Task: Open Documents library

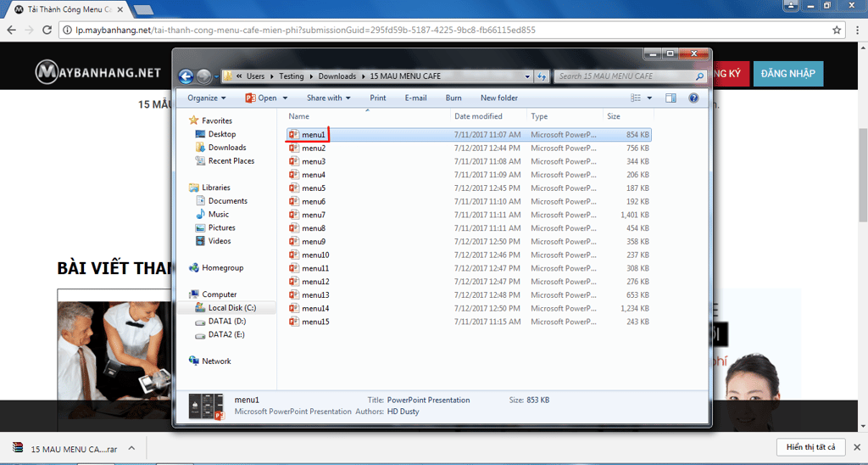Action: tap(227, 200)
